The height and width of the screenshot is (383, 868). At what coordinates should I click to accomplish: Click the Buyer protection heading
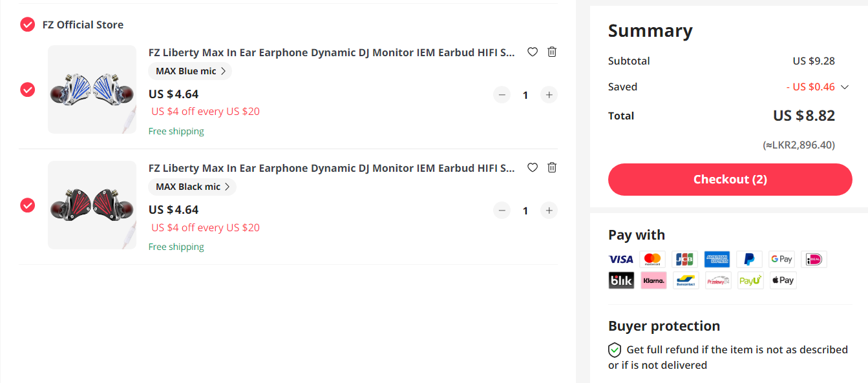(x=664, y=326)
